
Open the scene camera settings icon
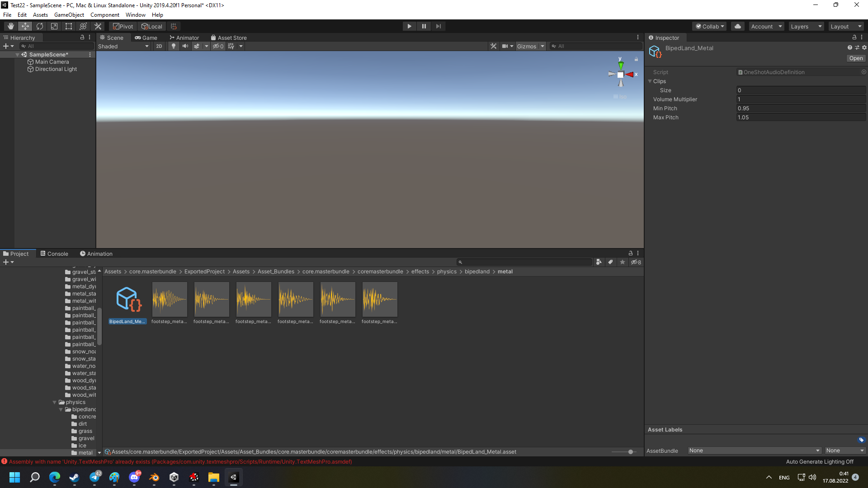507,46
